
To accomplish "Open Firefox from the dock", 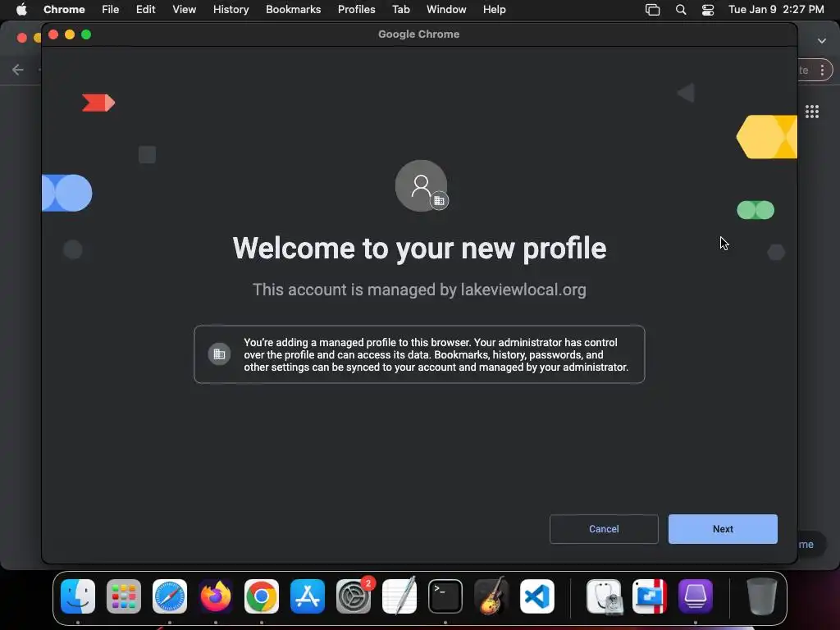I will (216, 596).
